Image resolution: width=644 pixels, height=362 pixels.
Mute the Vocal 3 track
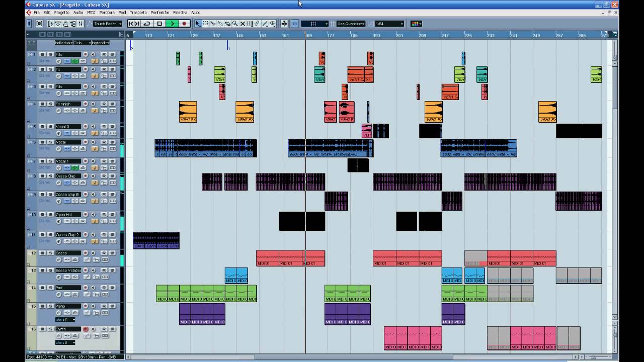point(42,127)
